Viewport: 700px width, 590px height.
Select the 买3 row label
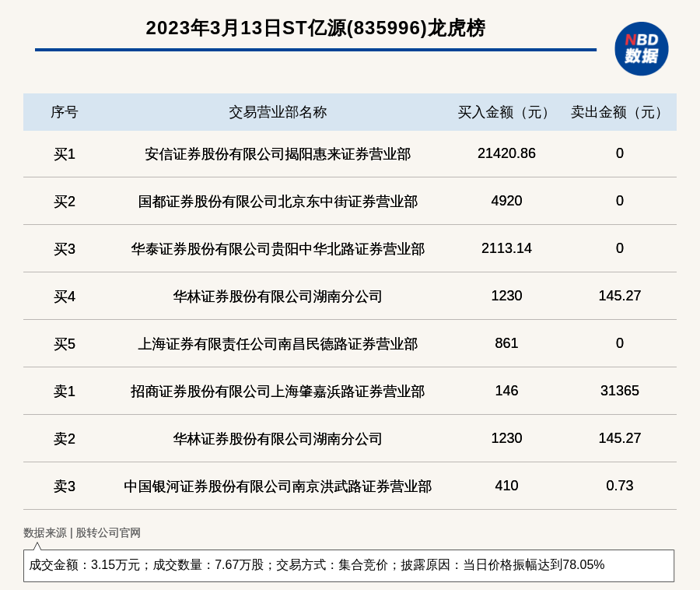65,249
